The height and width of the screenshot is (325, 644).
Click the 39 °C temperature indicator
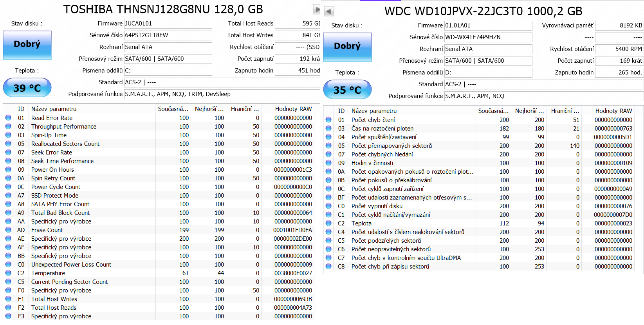(x=27, y=87)
